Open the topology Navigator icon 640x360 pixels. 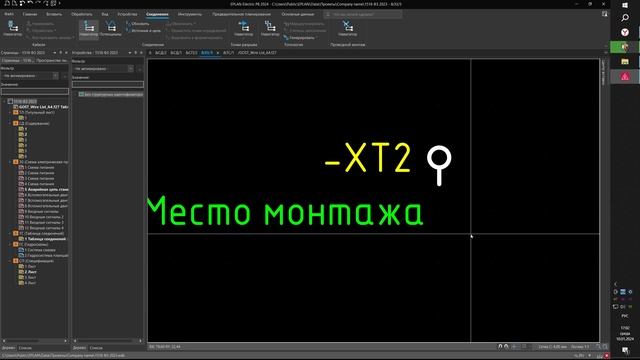point(270,29)
